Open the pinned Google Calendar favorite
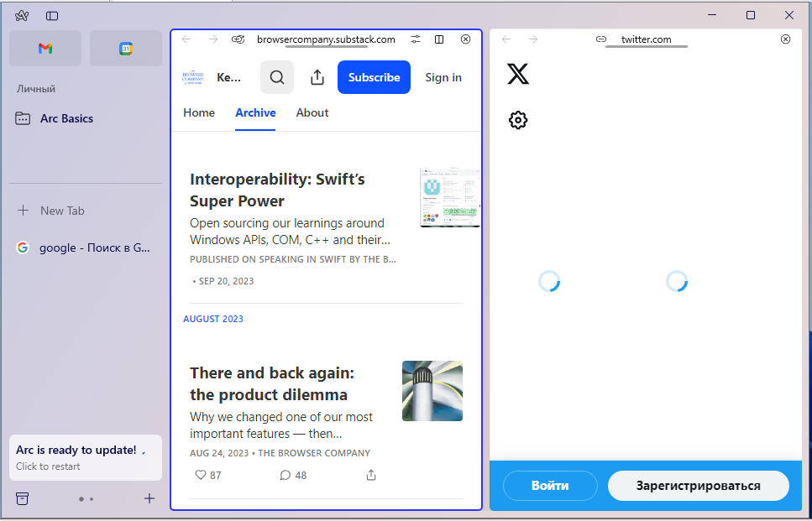The image size is (812, 521). pos(126,48)
